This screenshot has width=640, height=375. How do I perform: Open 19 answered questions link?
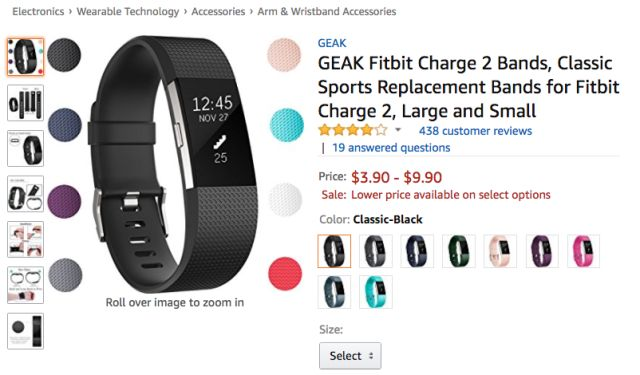click(391, 148)
